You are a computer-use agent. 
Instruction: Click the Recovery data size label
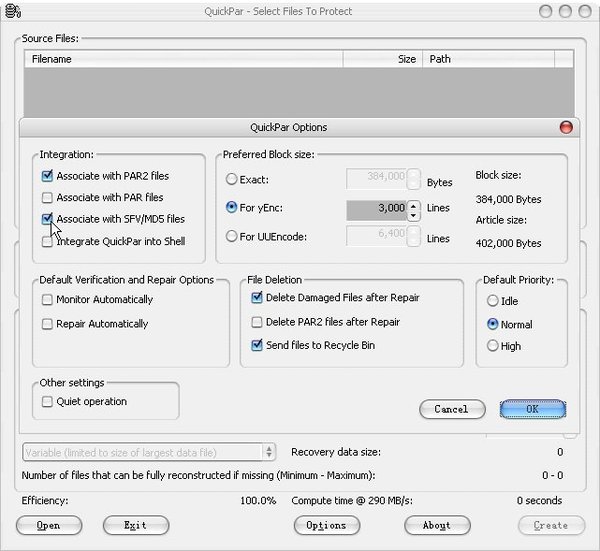[x=336, y=452]
